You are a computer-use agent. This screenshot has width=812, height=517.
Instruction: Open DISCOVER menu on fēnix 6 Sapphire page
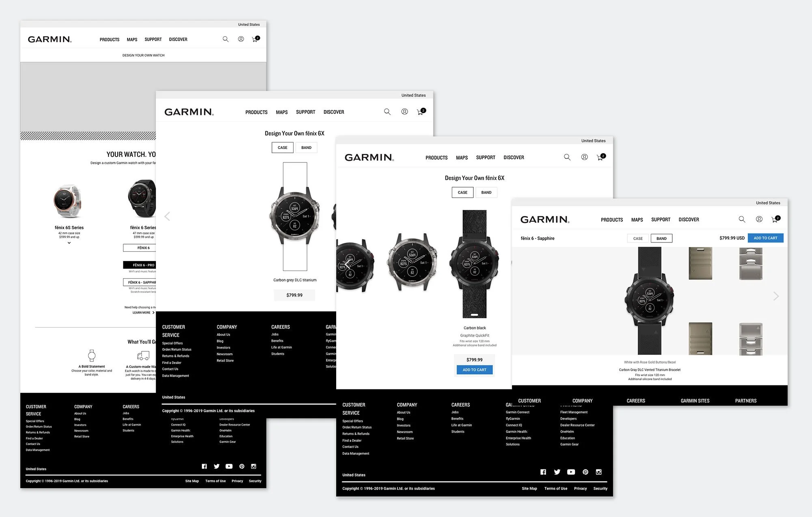[689, 220]
